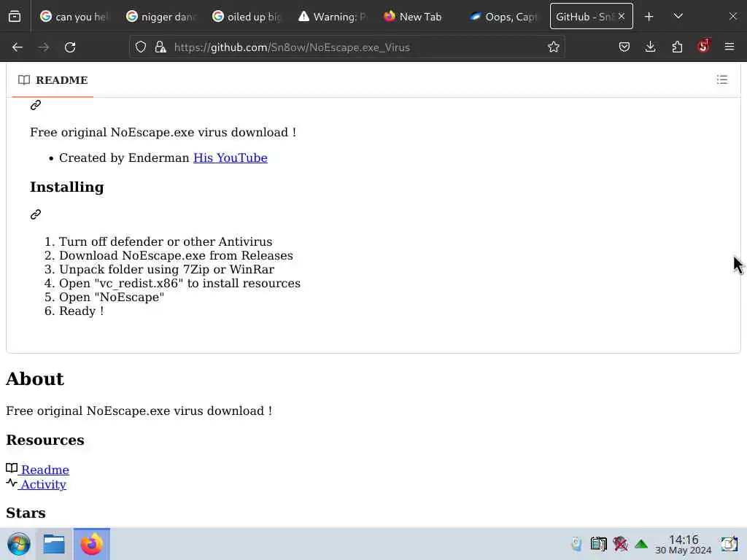This screenshot has height=560, width=747.
Task: Copy the anchor link above the description
Action: point(36,105)
